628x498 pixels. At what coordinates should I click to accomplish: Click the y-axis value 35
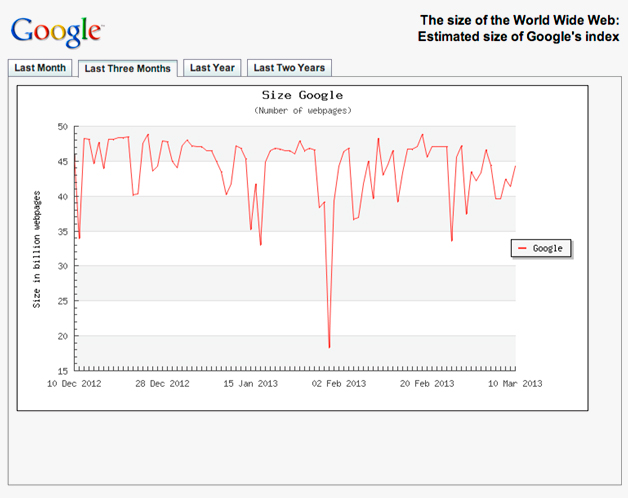point(63,232)
